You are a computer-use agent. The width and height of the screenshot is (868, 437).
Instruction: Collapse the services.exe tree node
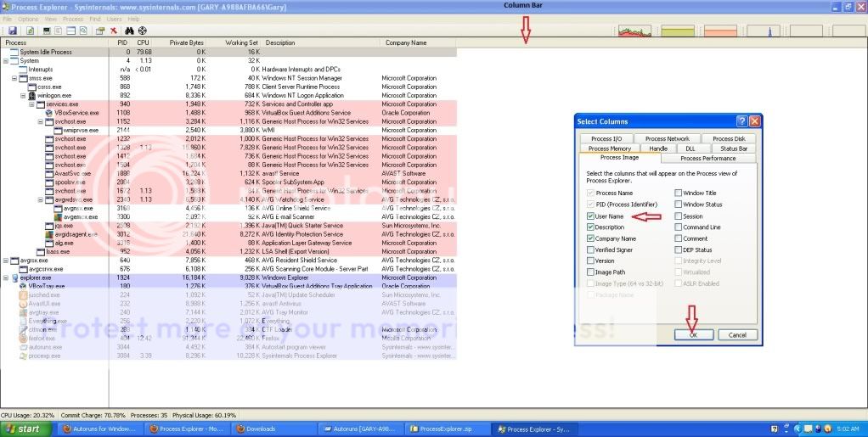tap(32, 104)
